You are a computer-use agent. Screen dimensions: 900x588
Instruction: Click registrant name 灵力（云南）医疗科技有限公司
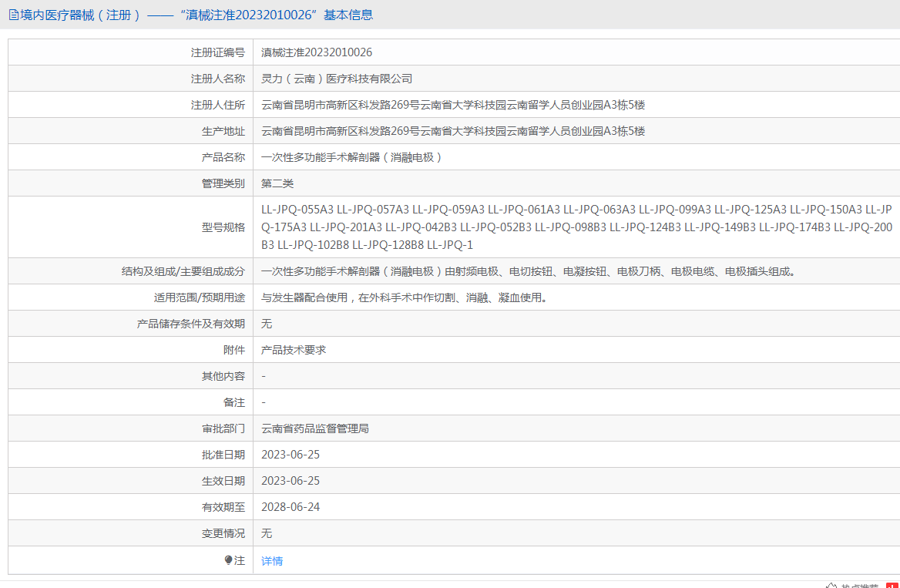(337, 79)
